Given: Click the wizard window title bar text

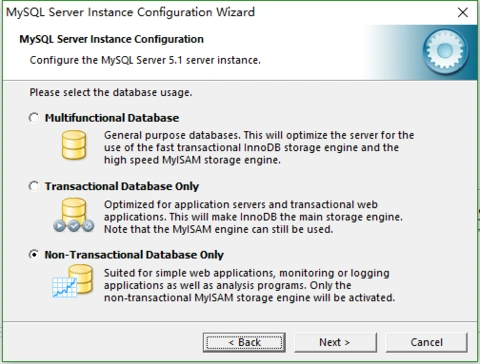Looking at the screenshot, I should tap(130, 12).
